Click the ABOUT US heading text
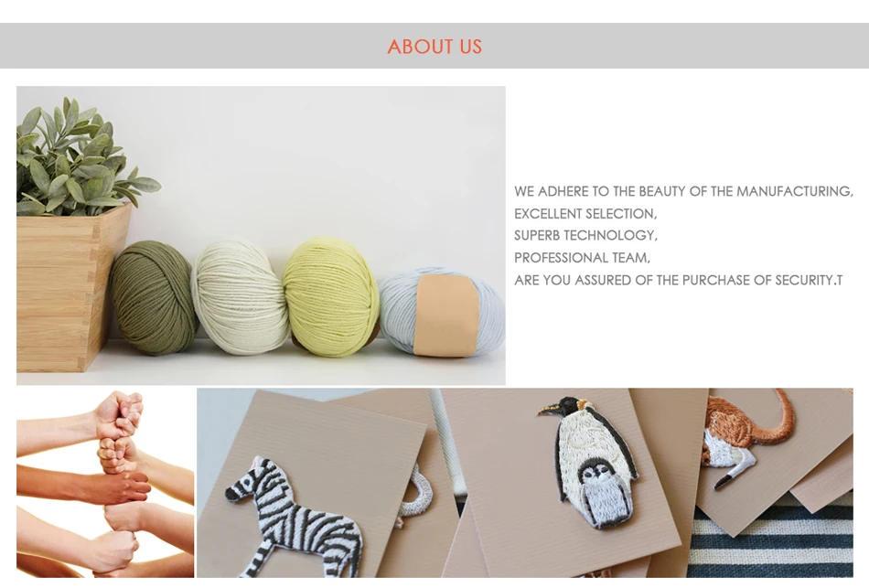The image size is (869, 588). [434, 47]
